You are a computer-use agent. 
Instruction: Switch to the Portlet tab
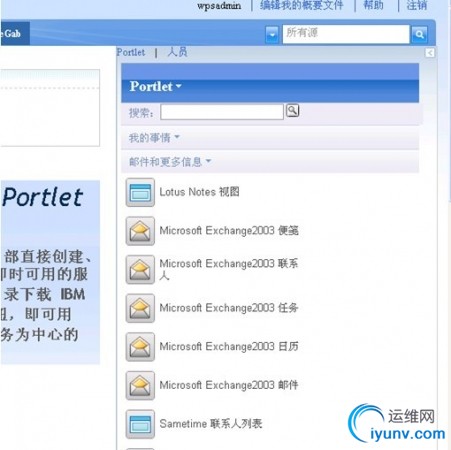pos(131,52)
